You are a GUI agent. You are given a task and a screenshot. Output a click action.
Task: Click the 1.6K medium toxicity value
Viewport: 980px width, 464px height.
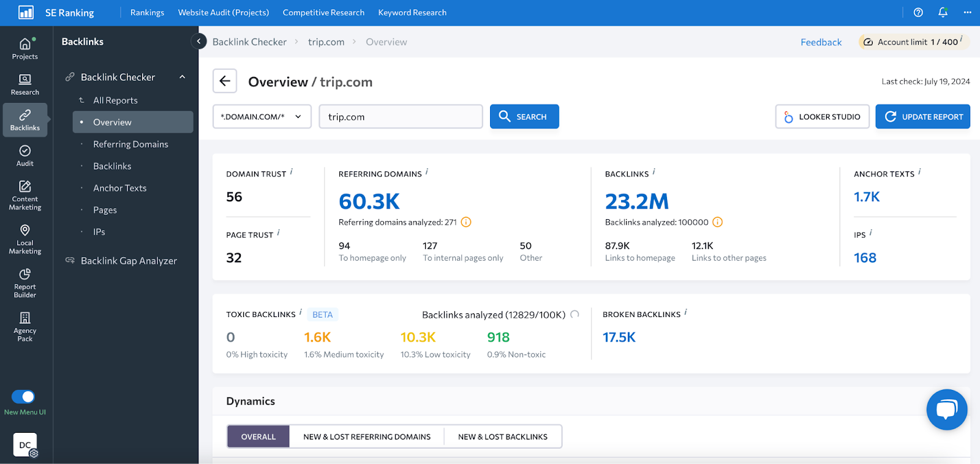click(317, 337)
